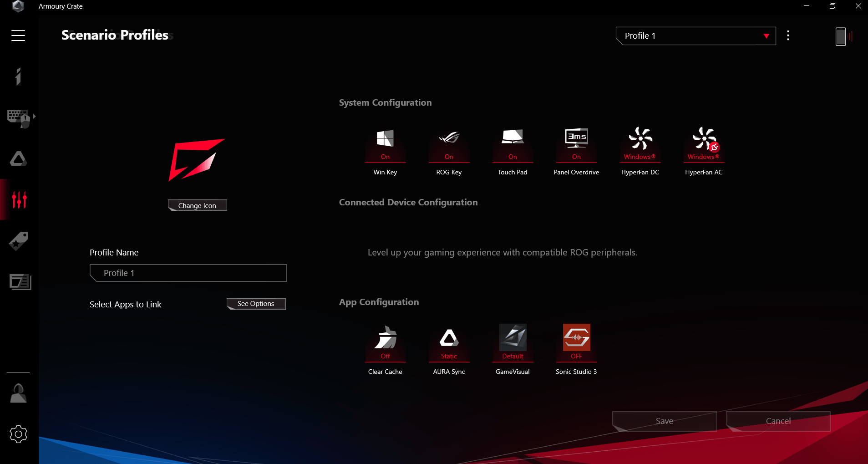868x464 pixels.
Task: Open the Profile 1 dropdown
Action: click(695, 36)
